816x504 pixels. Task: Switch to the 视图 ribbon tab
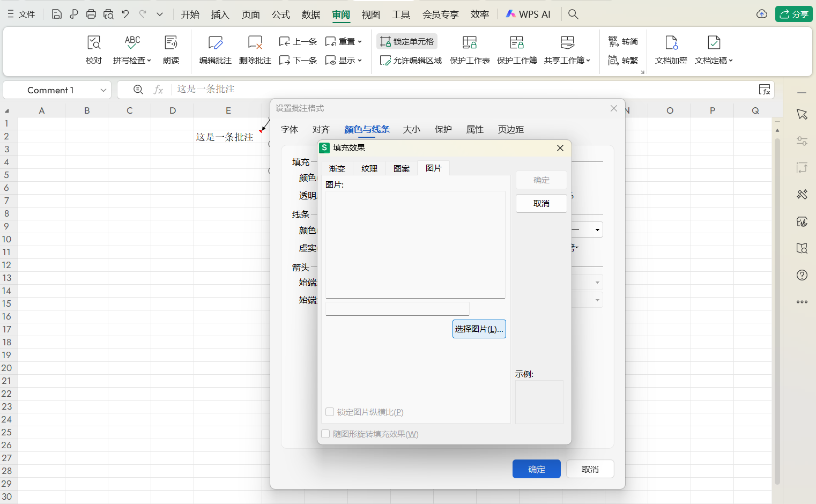tap(370, 14)
